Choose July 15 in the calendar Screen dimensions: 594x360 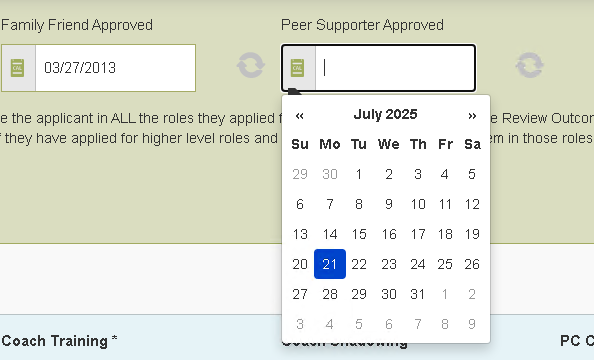pyautogui.click(x=359, y=234)
